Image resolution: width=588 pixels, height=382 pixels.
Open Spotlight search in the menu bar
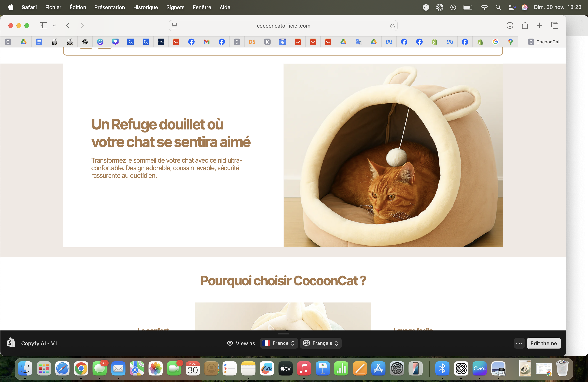click(498, 7)
